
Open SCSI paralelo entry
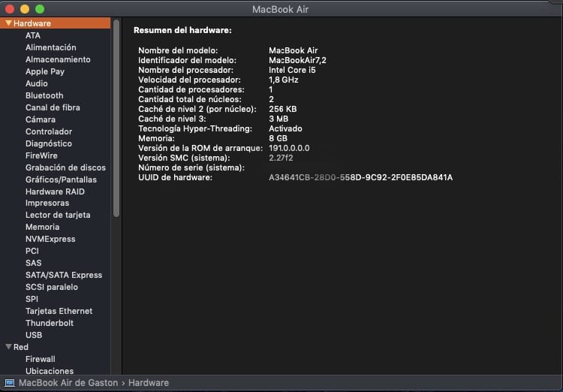coord(51,287)
